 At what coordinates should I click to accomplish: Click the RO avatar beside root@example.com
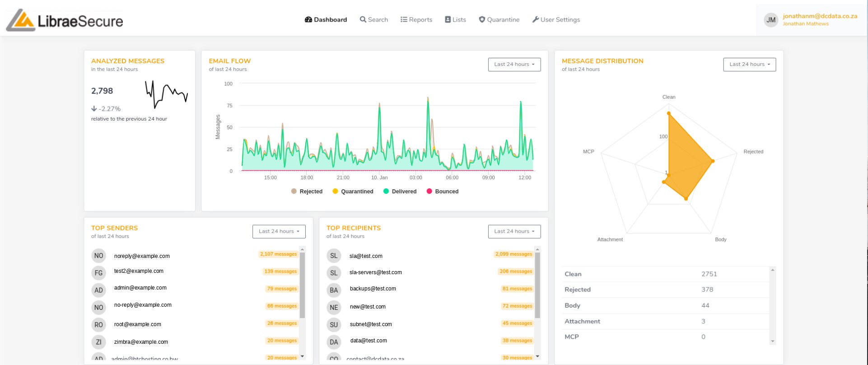98,324
